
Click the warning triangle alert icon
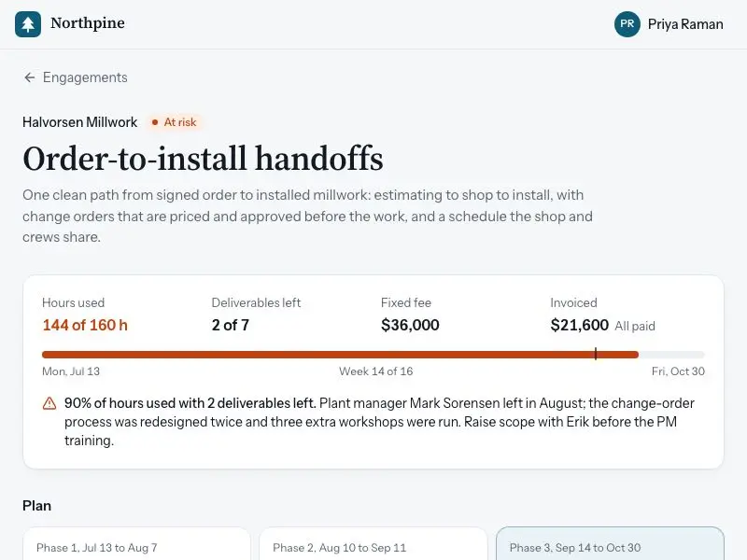click(x=49, y=403)
